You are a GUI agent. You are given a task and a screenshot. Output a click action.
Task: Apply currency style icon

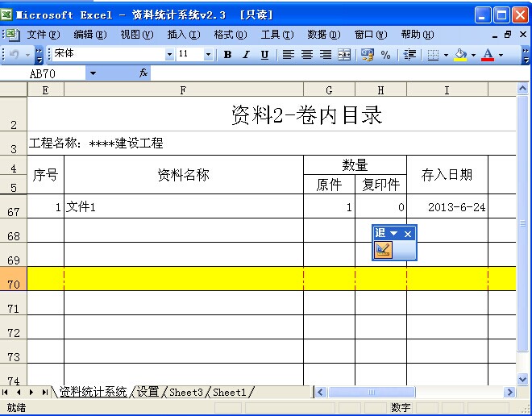coord(368,55)
